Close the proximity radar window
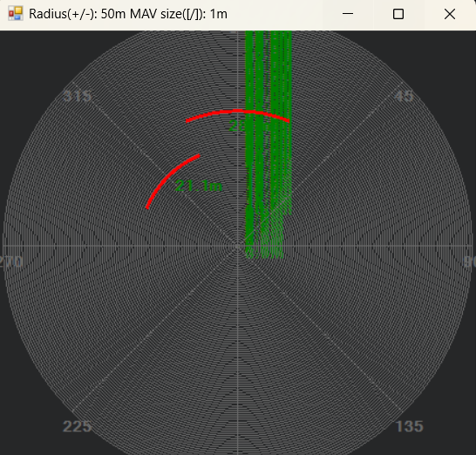This screenshot has width=476, height=455. [x=450, y=14]
